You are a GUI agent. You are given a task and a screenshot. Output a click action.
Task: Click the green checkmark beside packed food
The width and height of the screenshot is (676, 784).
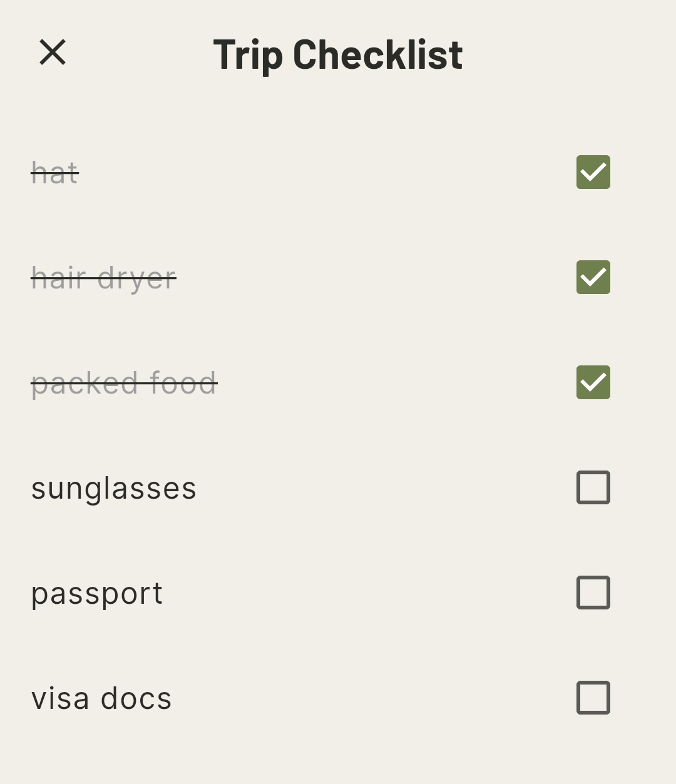point(593,382)
